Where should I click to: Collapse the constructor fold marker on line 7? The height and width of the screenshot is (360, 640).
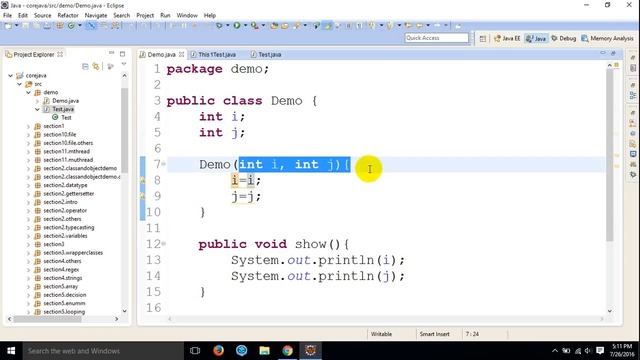[x=164, y=164]
